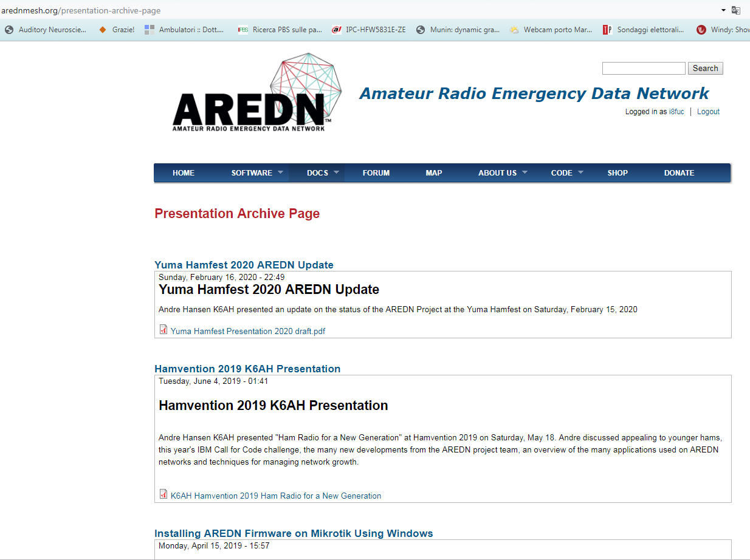Open the MAP menu item
This screenshot has height=560, width=750.
click(x=434, y=173)
